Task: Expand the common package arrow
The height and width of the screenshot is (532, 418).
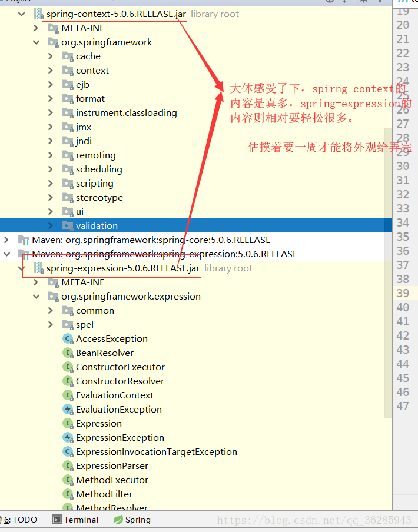Action: [x=51, y=311]
